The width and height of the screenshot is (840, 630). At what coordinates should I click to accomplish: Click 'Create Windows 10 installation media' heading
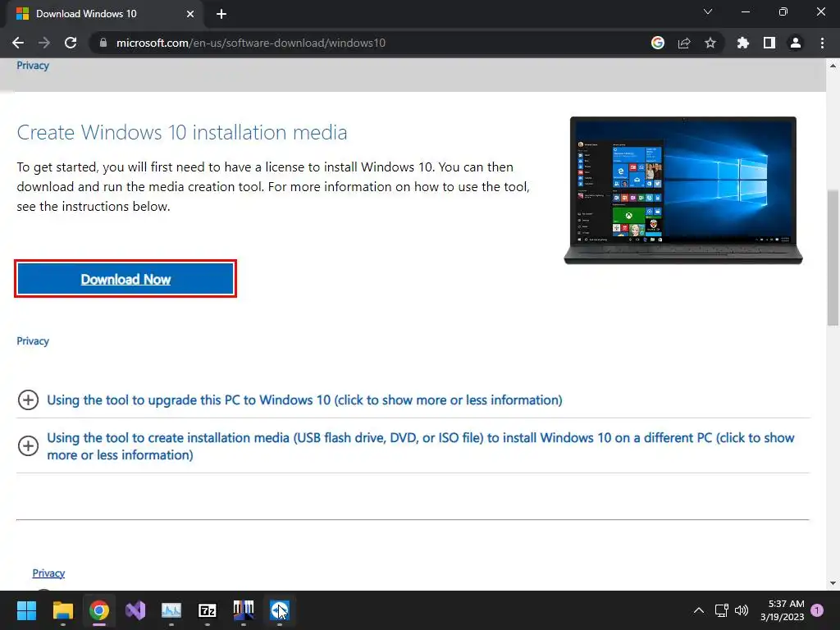182,132
